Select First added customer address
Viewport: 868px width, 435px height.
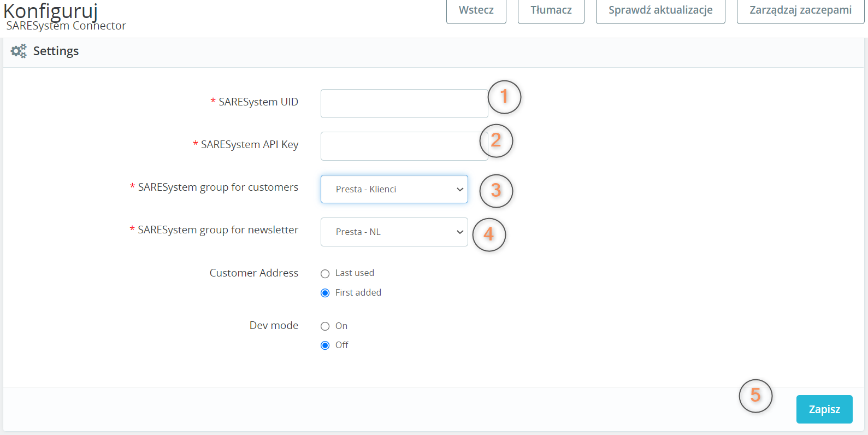tap(325, 293)
